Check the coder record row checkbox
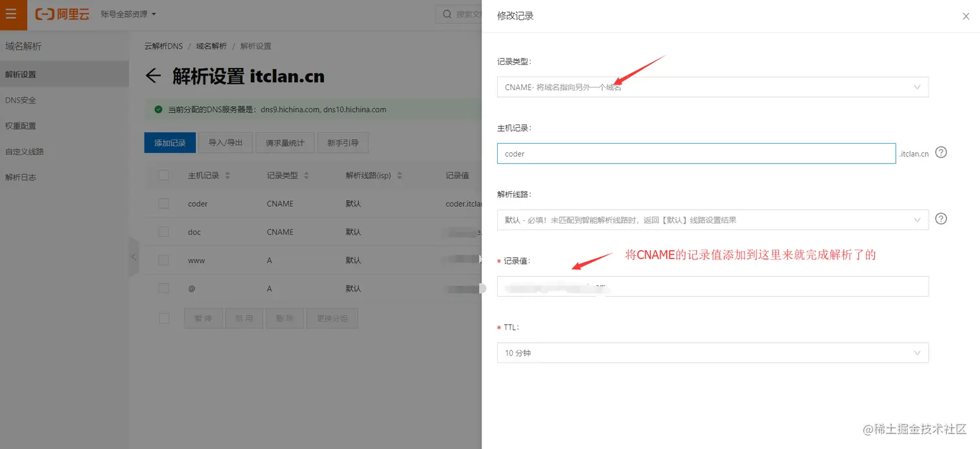Viewport: 980px width, 449px height. (164, 203)
